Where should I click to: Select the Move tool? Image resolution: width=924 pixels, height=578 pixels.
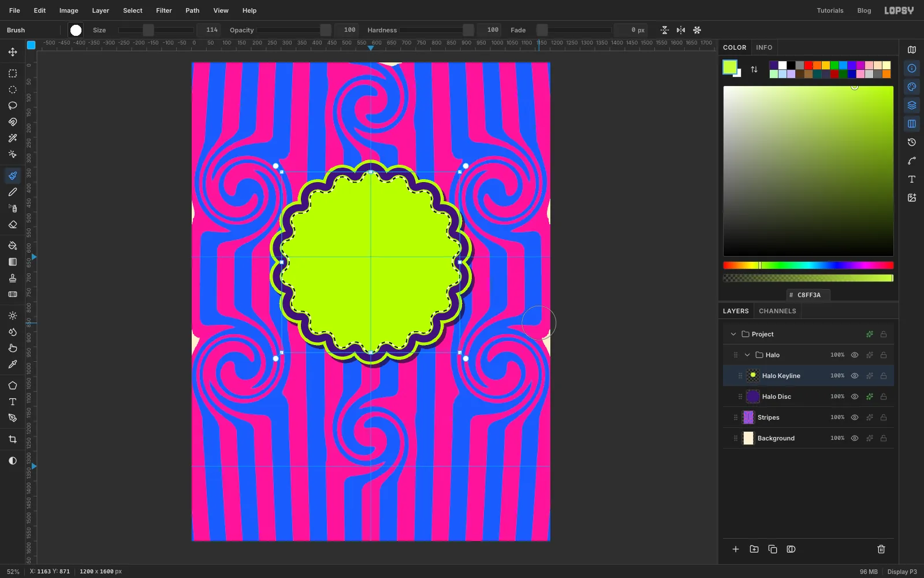click(x=13, y=52)
